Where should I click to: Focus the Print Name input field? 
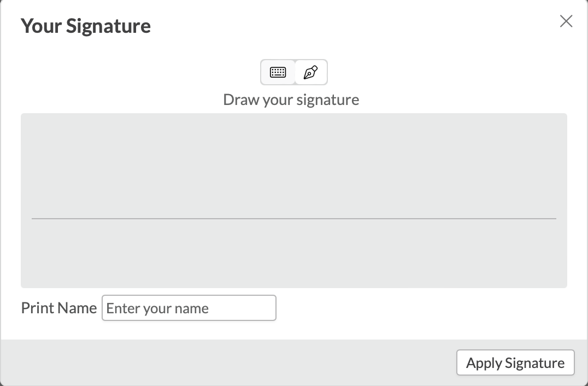click(189, 308)
